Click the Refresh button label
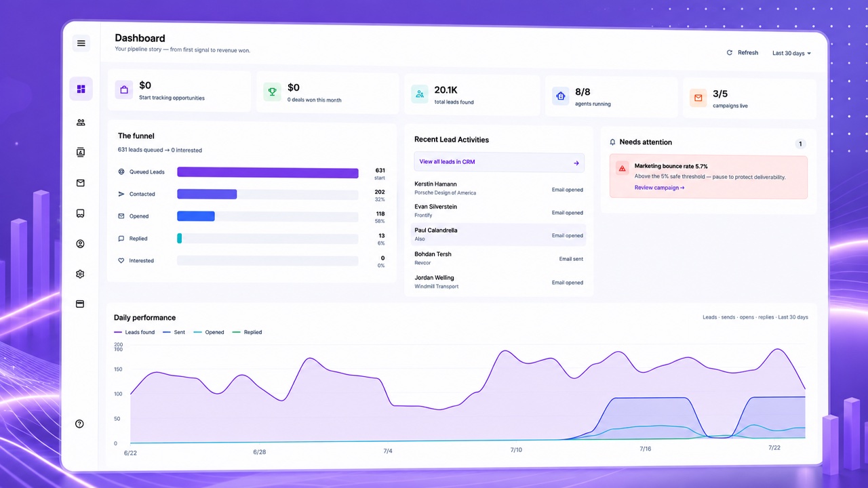The image size is (868, 488). [748, 53]
